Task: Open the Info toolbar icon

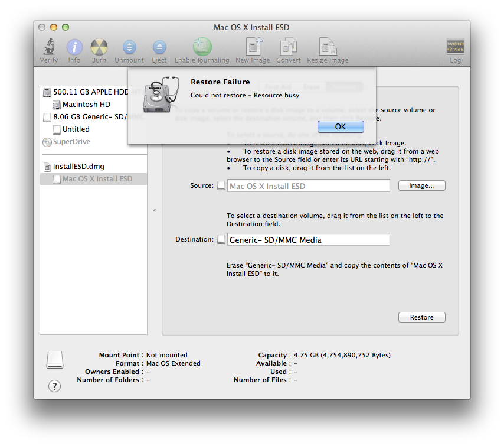Action: pos(74,47)
